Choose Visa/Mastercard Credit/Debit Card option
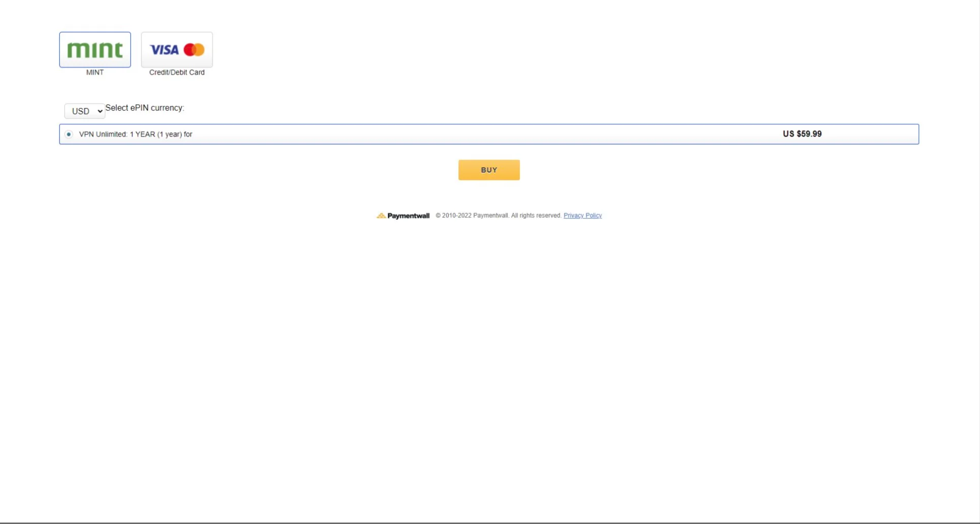Image resolution: width=980 pixels, height=524 pixels. [x=177, y=50]
